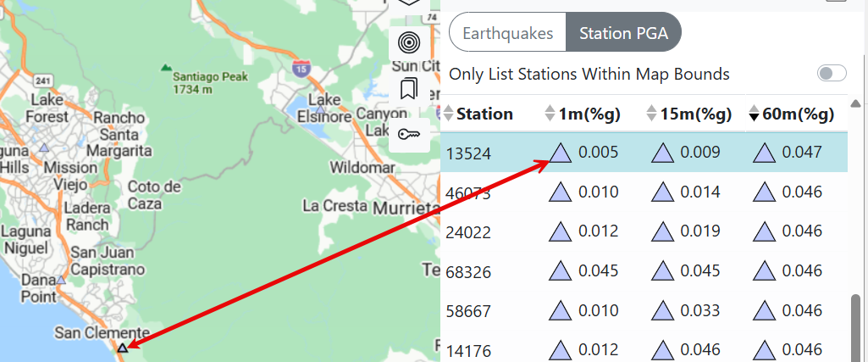Click the 1m triangle icon for station 13524
The height and width of the screenshot is (362, 868).
(x=560, y=153)
